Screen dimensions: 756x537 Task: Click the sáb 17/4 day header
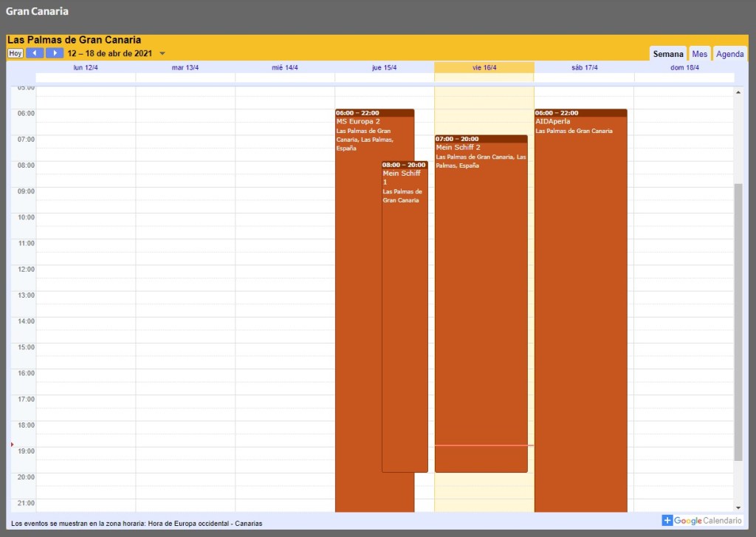pos(584,68)
